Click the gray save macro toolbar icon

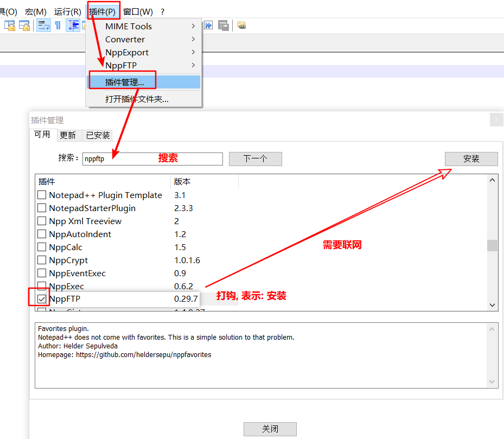223,26
